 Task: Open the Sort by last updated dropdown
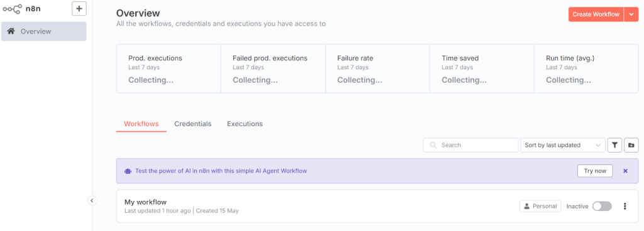pos(563,145)
